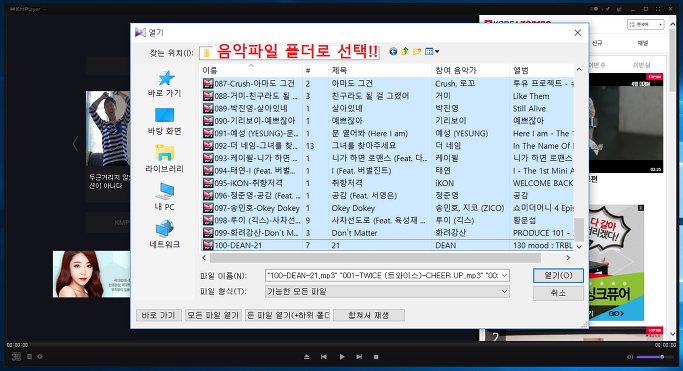This screenshot has height=371, width=683.
Task: Sort by 이름 column header
Action: (251, 70)
